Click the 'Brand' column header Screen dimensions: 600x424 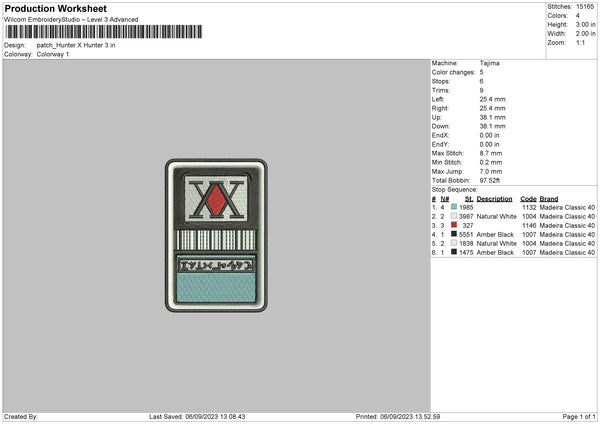coord(549,199)
